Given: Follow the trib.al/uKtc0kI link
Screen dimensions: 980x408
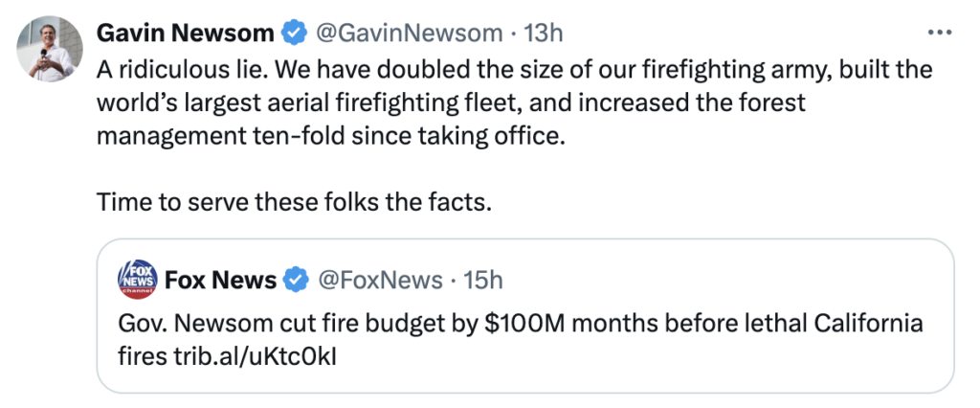Looking at the screenshot, I should point(254,356).
